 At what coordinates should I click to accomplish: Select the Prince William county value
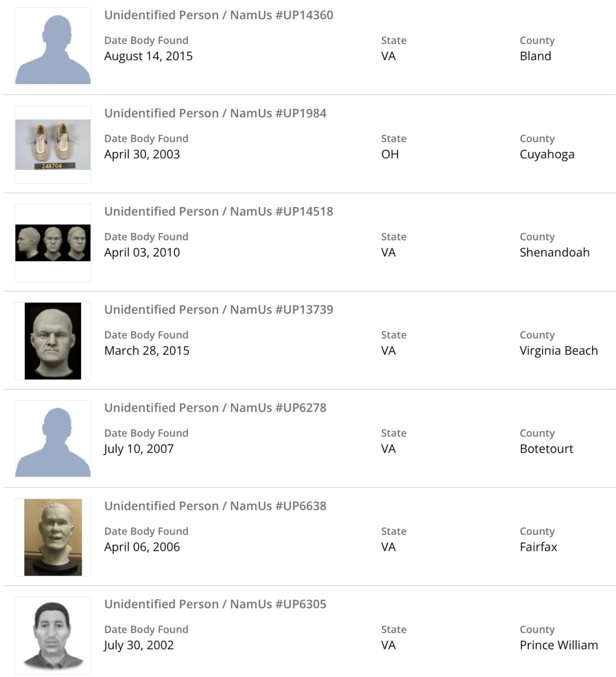click(x=558, y=645)
